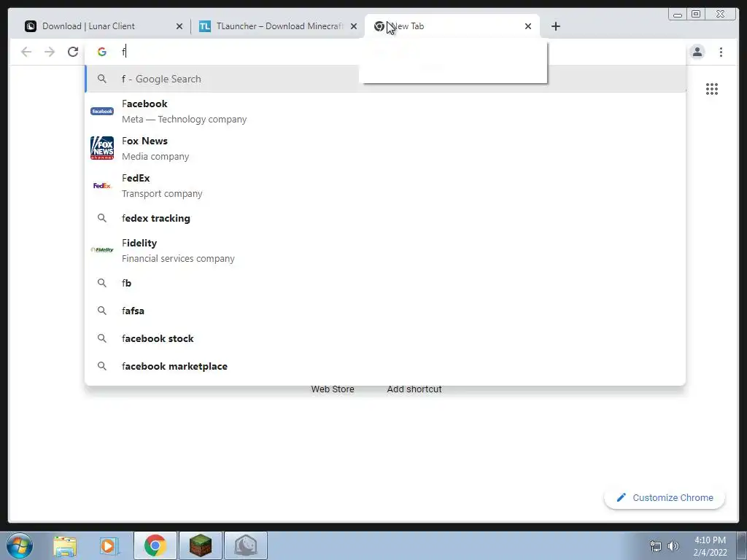This screenshot has width=747, height=560.
Task: Open a new tab with plus button
Action: [555, 26]
